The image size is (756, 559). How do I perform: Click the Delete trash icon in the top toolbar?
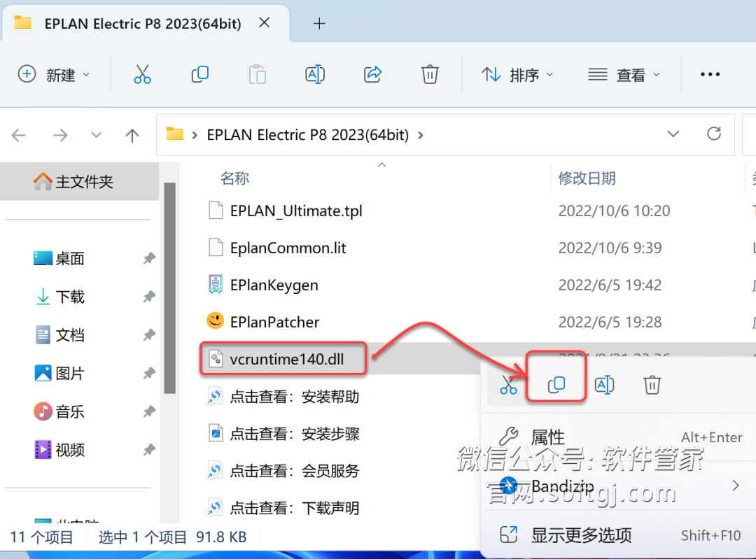point(430,74)
